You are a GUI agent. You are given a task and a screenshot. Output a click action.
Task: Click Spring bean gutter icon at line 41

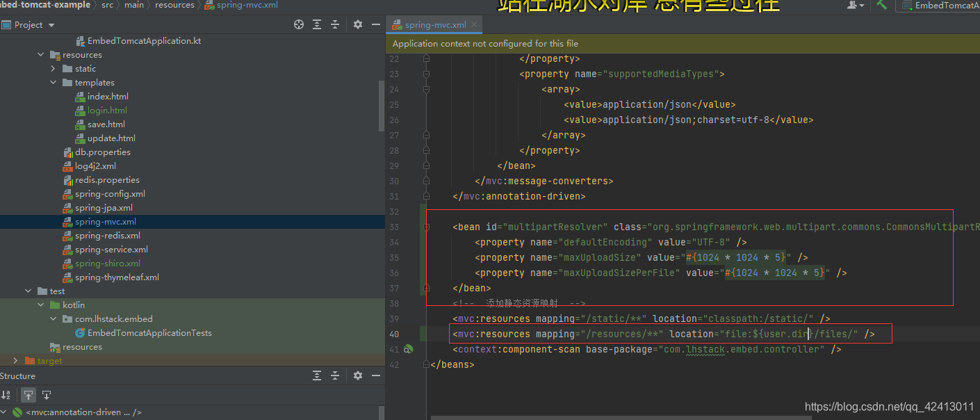click(x=409, y=349)
